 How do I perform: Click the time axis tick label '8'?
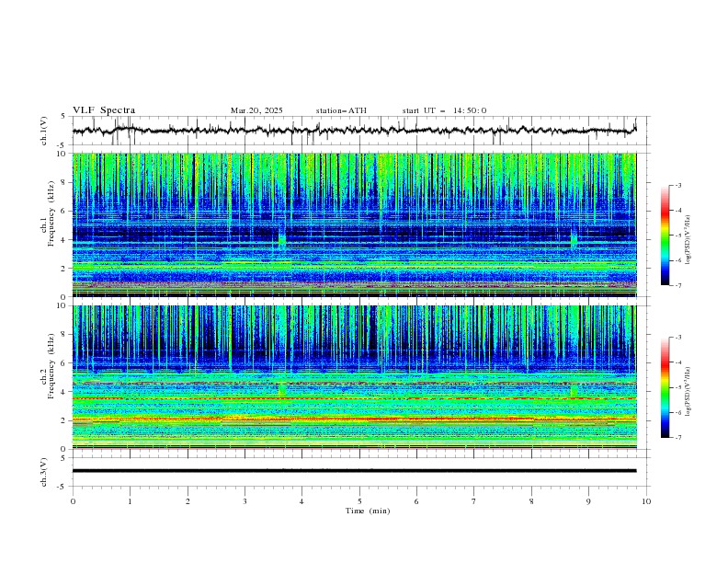click(531, 501)
